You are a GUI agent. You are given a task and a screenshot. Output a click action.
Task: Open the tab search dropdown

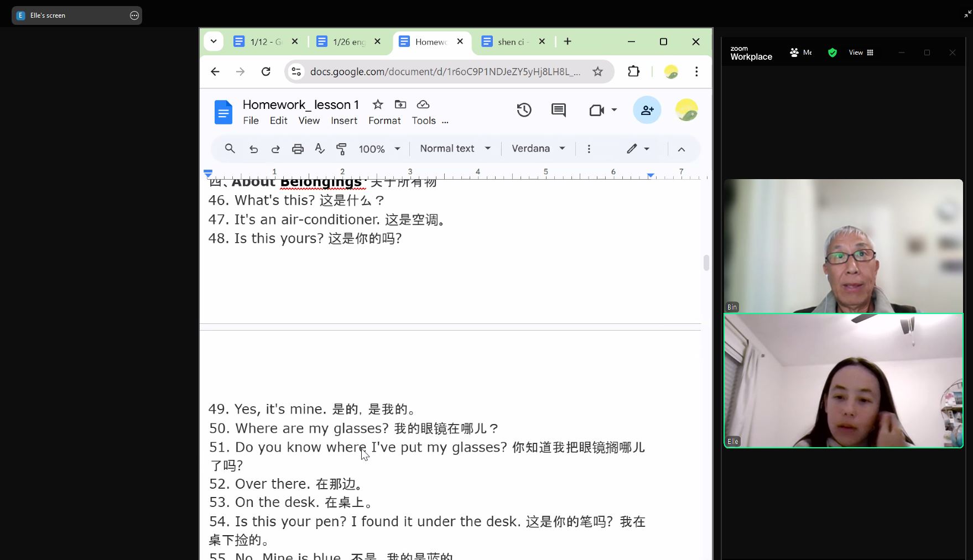214,41
